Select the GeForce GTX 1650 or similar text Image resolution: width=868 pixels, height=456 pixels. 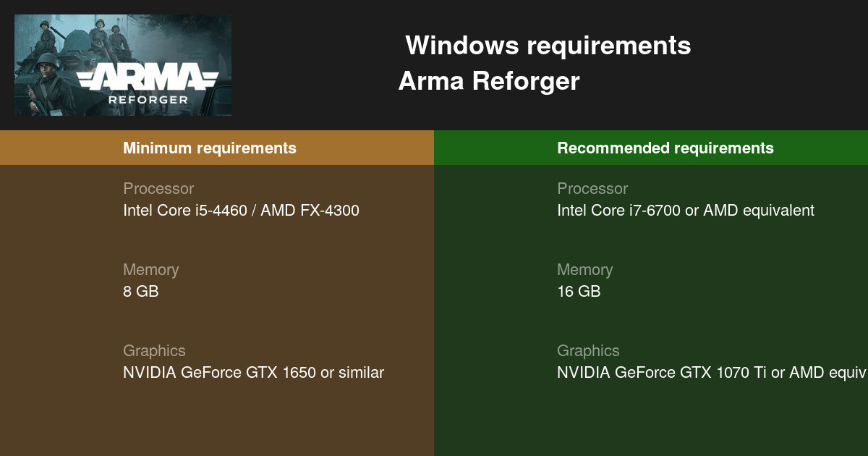(x=253, y=373)
